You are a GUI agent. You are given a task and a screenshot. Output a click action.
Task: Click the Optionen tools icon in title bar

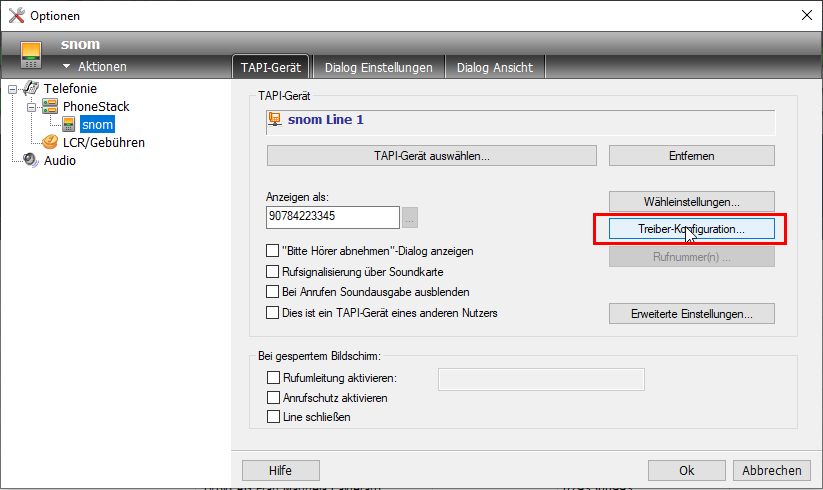(x=14, y=15)
